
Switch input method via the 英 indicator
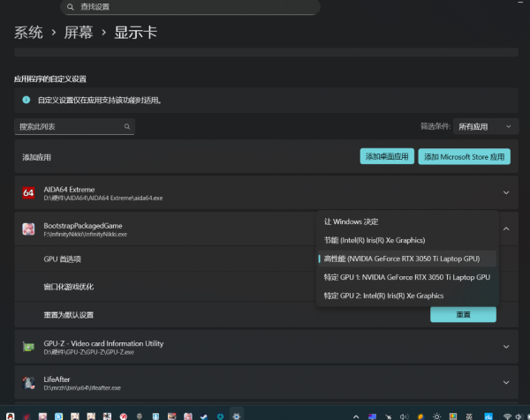coord(469,416)
